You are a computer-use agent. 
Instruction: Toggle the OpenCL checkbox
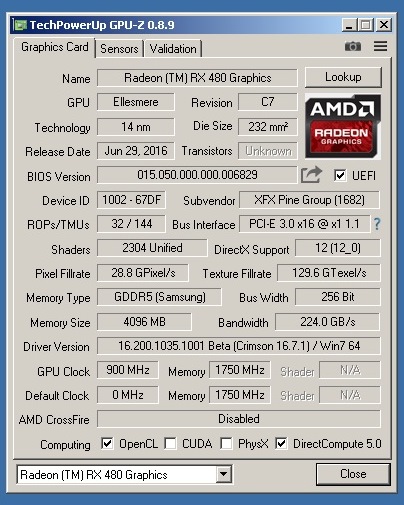click(107, 444)
